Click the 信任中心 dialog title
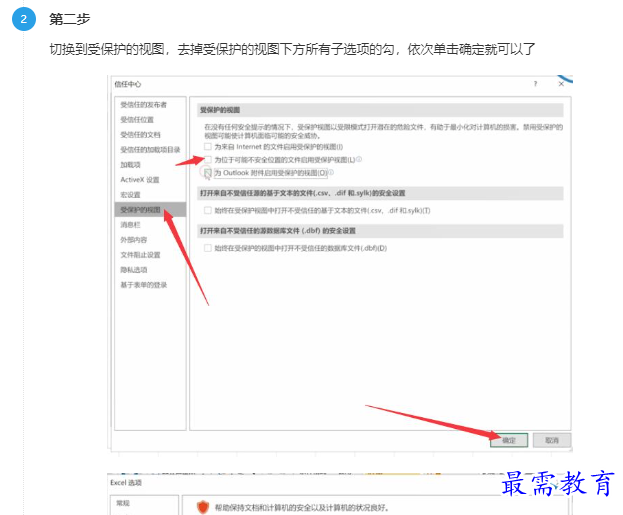623x515 pixels. tap(128, 84)
